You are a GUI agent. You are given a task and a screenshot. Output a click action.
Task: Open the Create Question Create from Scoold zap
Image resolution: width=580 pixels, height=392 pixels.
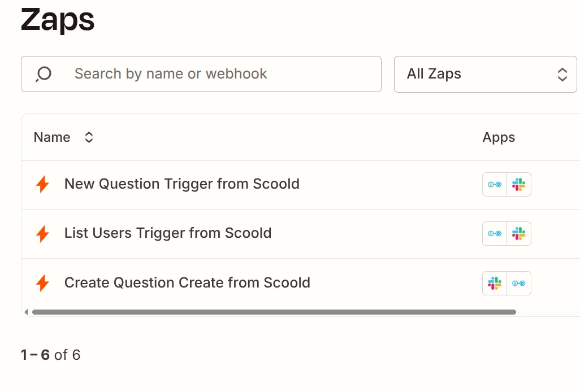[x=187, y=282]
